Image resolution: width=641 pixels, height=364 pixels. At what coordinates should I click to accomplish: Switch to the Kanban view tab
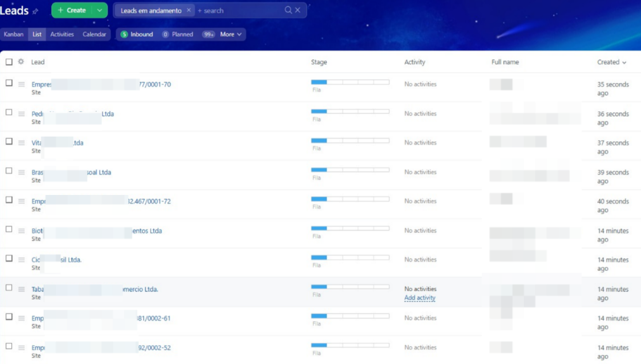pyautogui.click(x=13, y=34)
